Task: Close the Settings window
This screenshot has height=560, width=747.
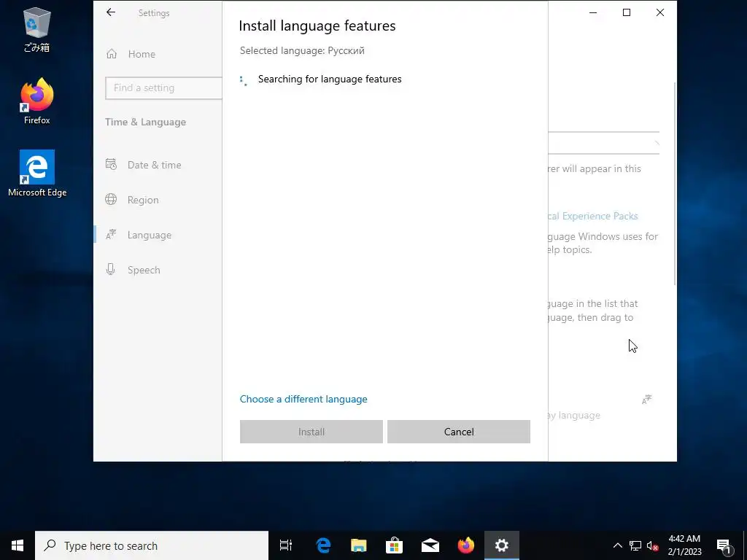Action: coord(659,13)
